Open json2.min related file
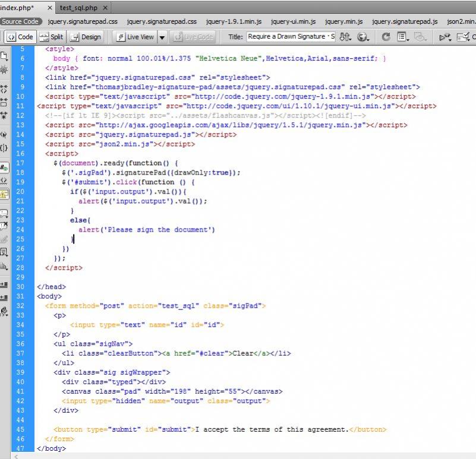The width and height of the screenshot is (476, 459). point(461,21)
